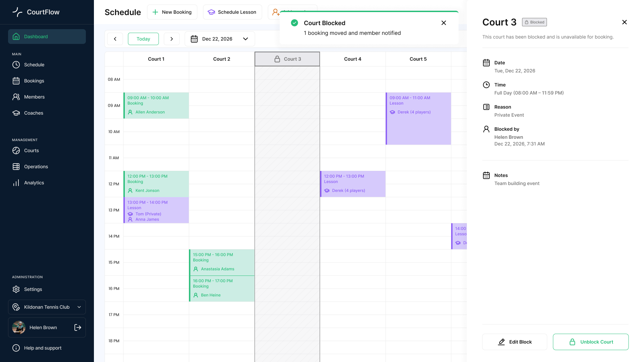Click the CourtFlow logo icon
This screenshot has width=644, height=362.
pos(17,12)
